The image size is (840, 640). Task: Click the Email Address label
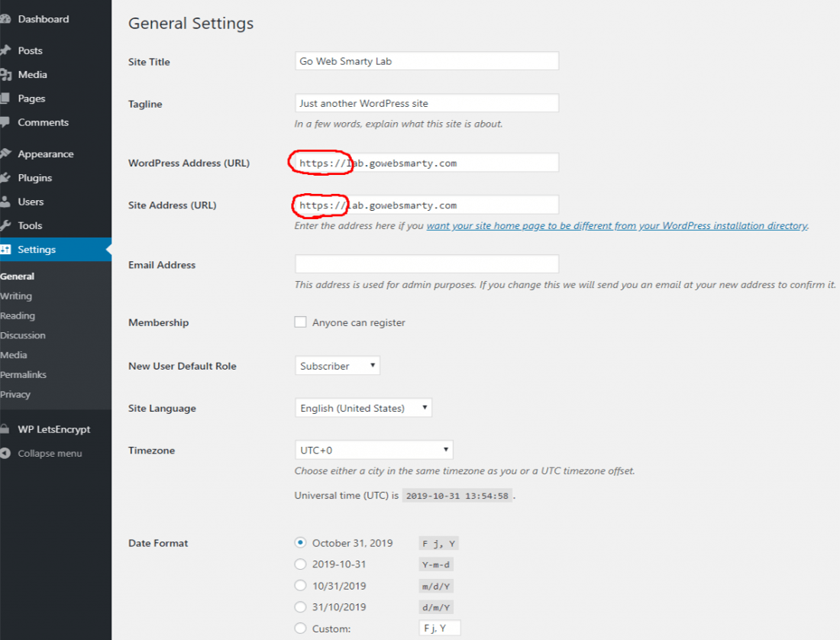[162, 265]
